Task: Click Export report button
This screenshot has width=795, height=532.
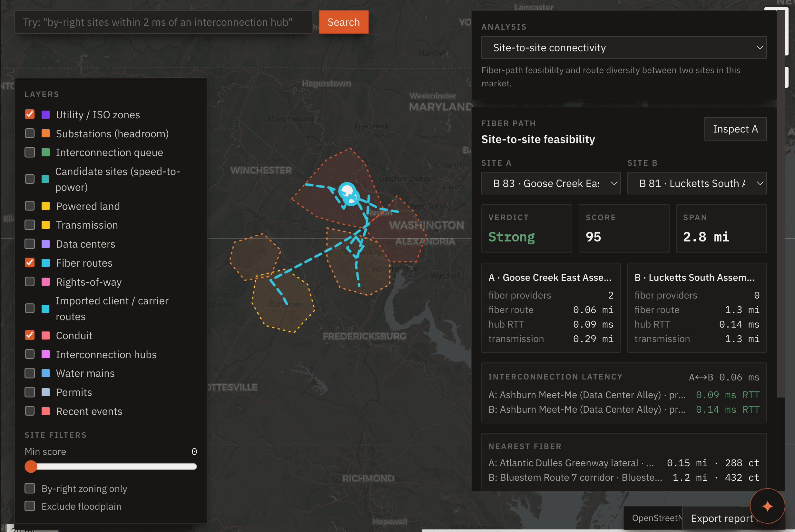Action: 722,518
